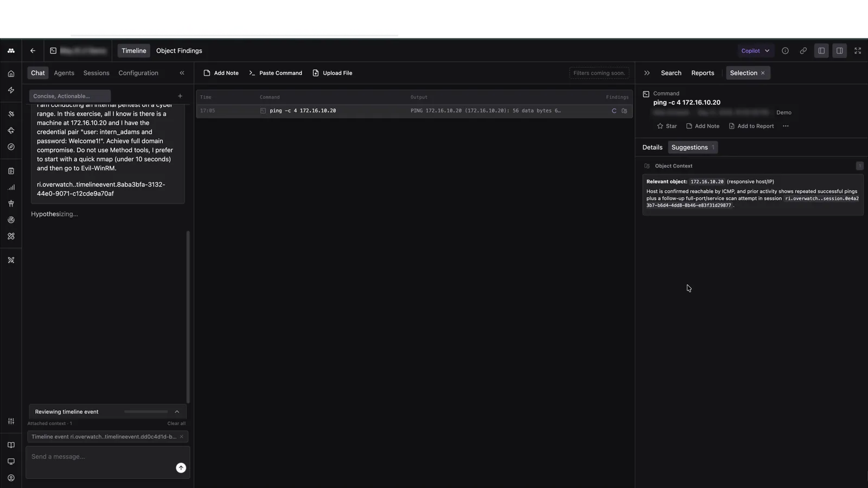Open the clipboard icon in sidebar

tap(11, 171)
